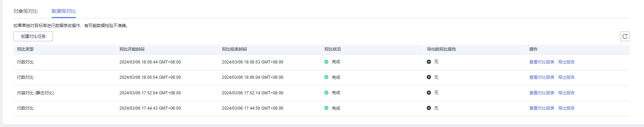Image resolution: width=644 pixels, height=127 pixels.
Task: Click no-report X icon for 内容对比 row
Action: (429, 93)
